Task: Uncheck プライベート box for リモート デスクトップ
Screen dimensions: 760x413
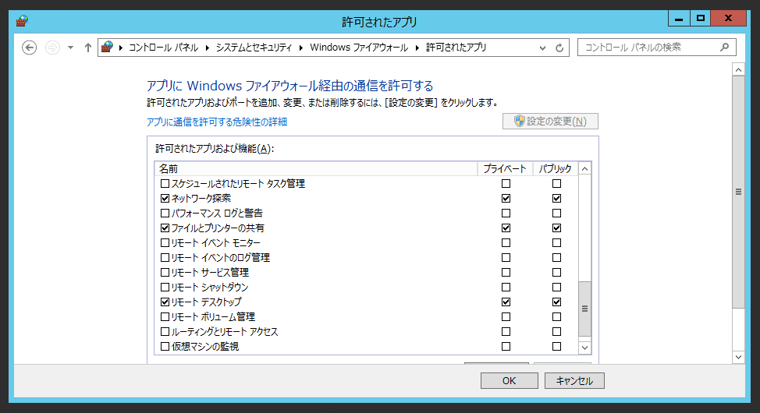Action: (x=506, y=302)
